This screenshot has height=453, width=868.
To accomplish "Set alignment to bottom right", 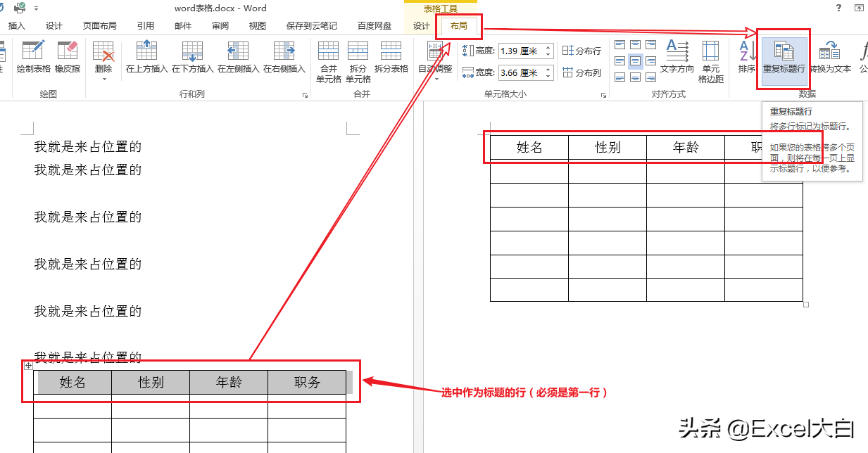I will point(651,77).
